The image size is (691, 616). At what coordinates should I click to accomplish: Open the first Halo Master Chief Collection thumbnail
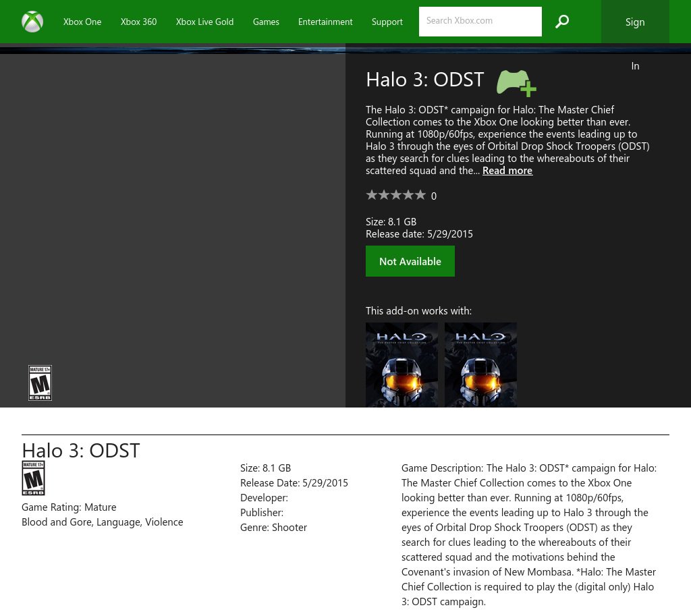[402, 364]
